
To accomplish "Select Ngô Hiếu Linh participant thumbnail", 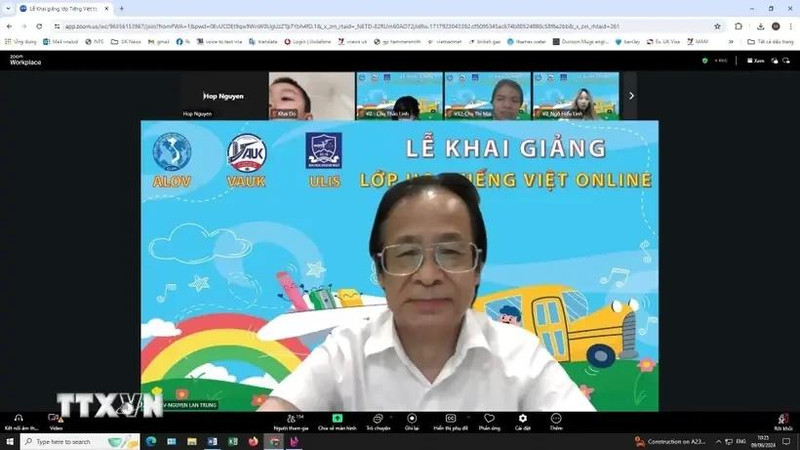I will (x=576, y=96).
